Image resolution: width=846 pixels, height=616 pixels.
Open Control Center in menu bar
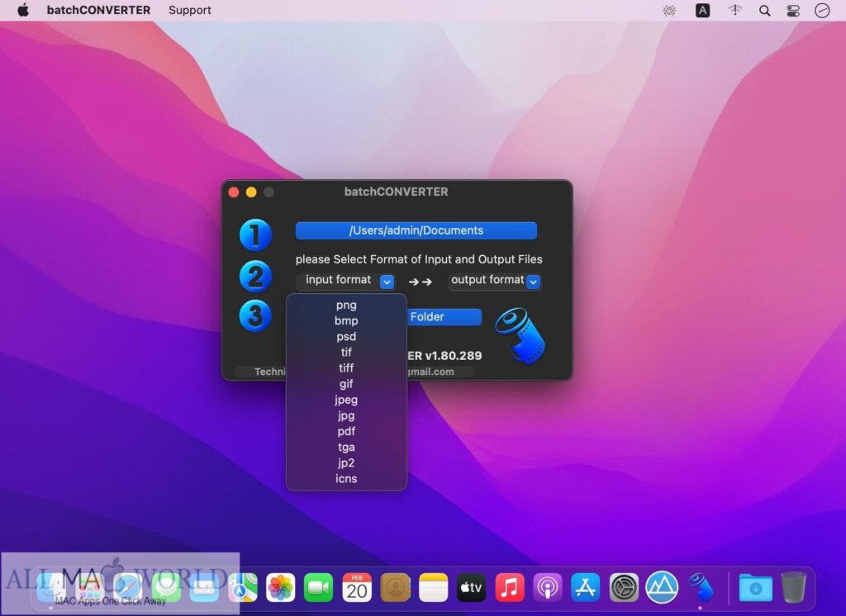tap(793, 10)
